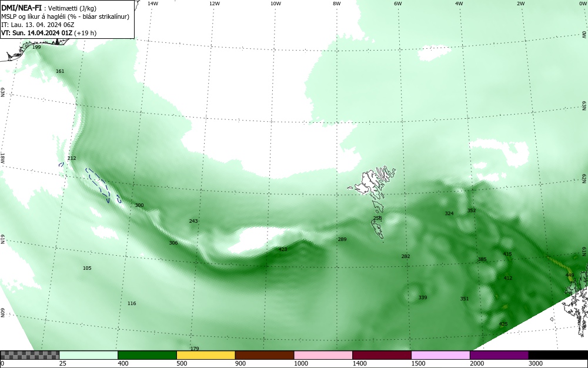Select the 12W longitude label
The image size is (588, 368).
(x=215, y=4)
